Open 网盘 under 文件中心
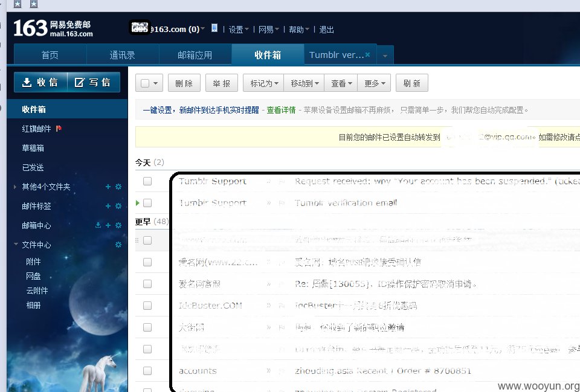 33,276
